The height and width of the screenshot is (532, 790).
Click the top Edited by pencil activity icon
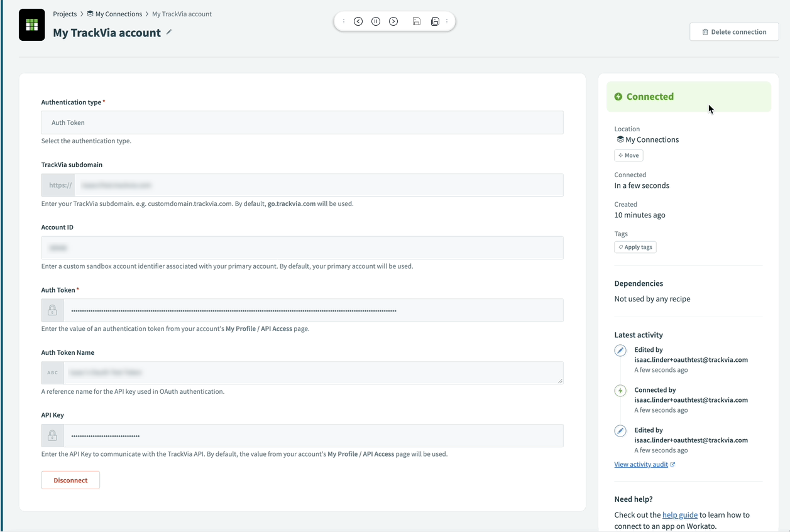tap(620, 350)
